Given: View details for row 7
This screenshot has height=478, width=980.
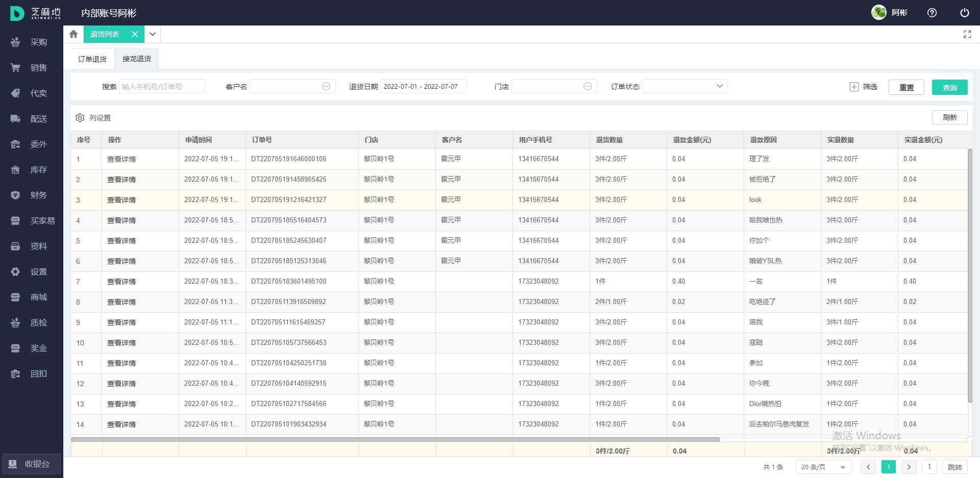Looking at the screenshot, I should (x=121, y=282).
